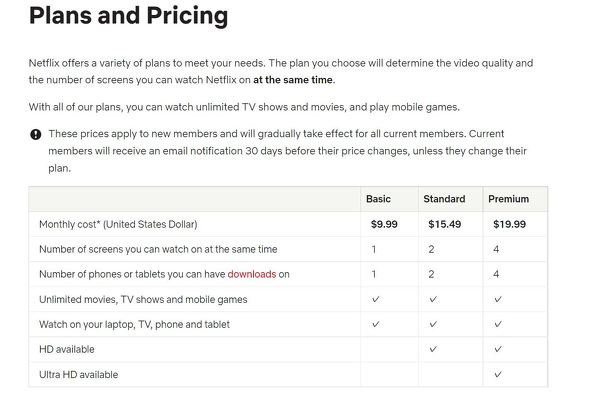
Task: Click Standard checkmark in HD available row
Action: click(x=433, y=349)
